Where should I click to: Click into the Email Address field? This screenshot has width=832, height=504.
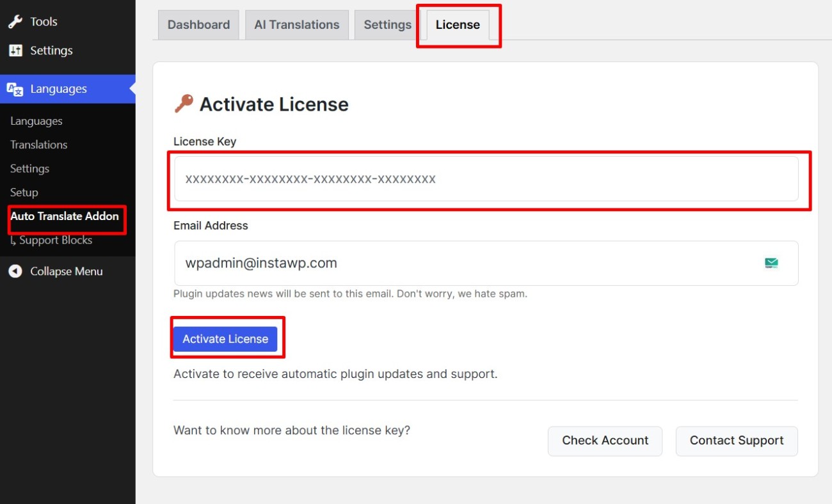(467, 263)
